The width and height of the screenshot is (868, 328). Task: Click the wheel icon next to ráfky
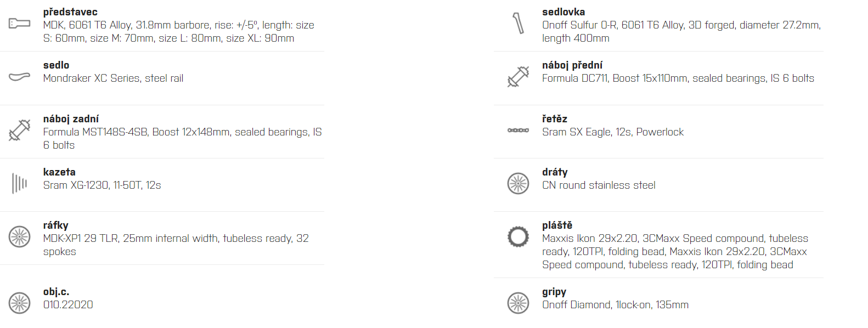19,236
